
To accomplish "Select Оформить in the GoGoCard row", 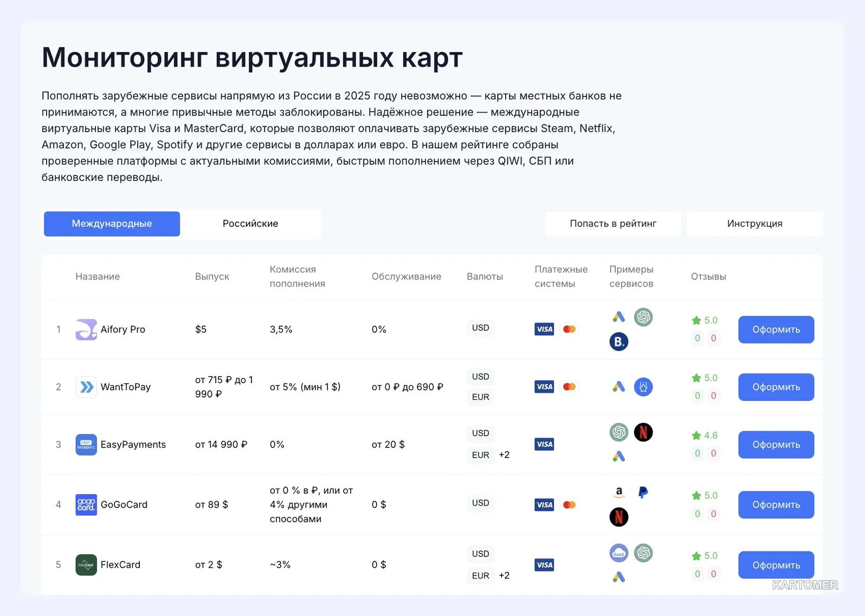I will (x=776, y=505).
